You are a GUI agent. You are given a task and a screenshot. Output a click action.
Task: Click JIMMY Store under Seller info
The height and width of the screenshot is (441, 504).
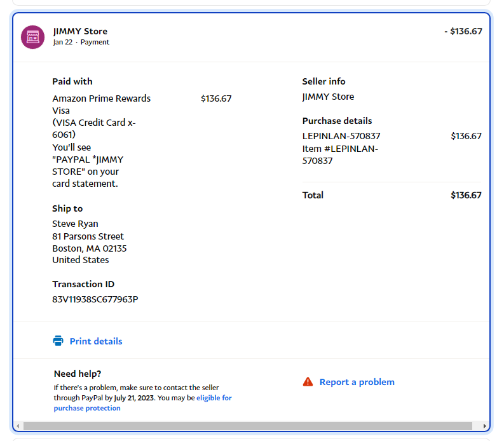(328, 97)
